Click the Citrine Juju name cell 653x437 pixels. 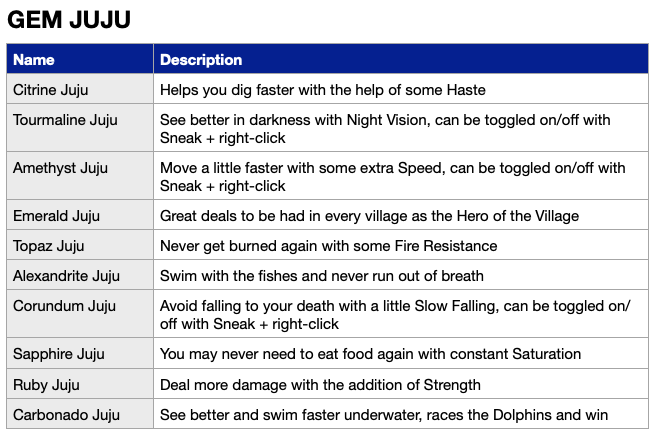click(80, 89)
